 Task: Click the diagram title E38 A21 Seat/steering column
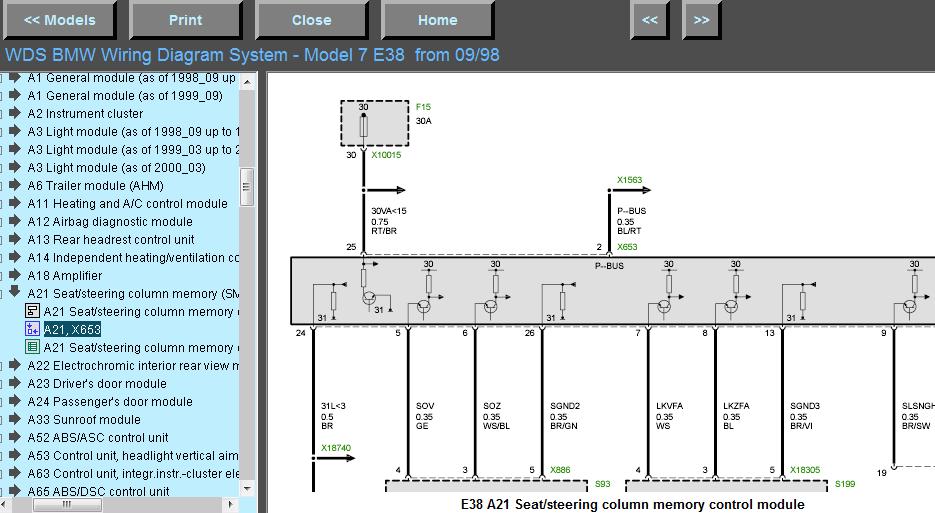click(x=633, y=505)
